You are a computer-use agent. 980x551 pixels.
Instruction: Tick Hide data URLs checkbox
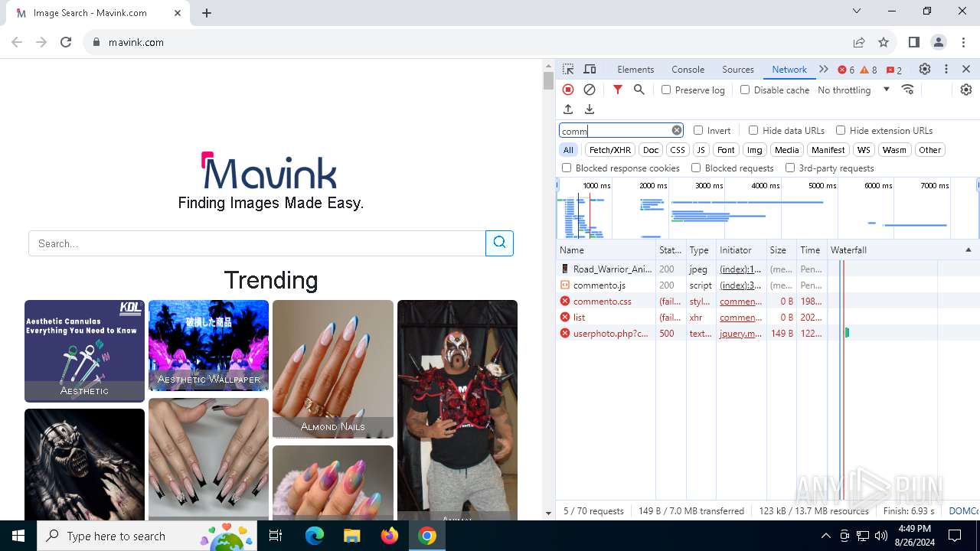pos(753,130)
